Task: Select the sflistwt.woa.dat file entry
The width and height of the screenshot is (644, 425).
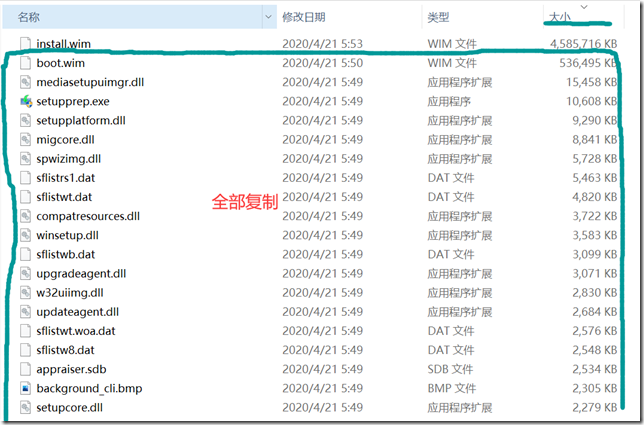Action: [x=76, y=331]
